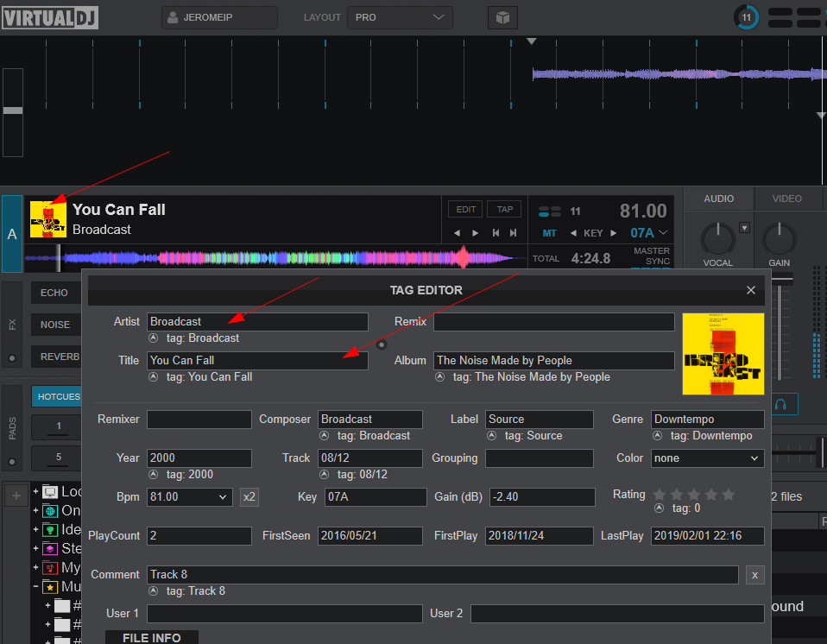Select the ECHO effect slot
The height and width of the screenshot is (644, 827).
point(56,293)
